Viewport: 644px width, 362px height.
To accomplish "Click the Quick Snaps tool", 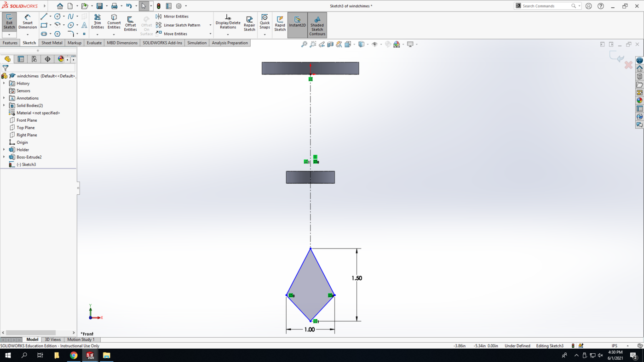I will tap(264, 22).
